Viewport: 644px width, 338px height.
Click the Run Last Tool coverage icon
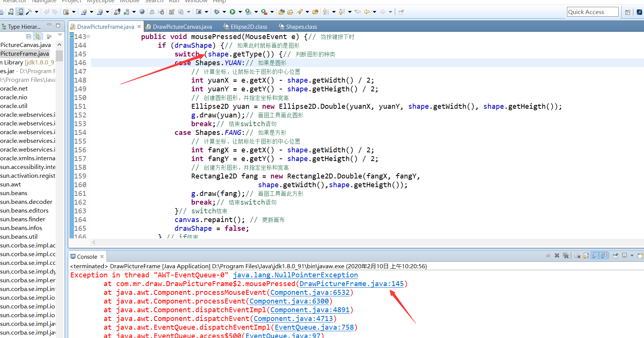pos(248,12)
